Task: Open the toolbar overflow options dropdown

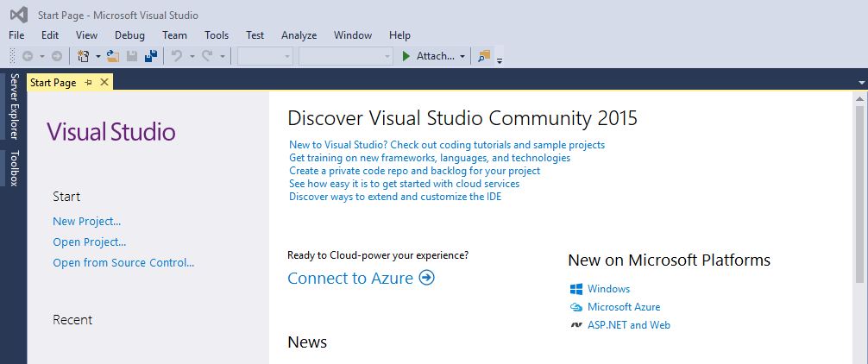Action: [x=500, y=60]
